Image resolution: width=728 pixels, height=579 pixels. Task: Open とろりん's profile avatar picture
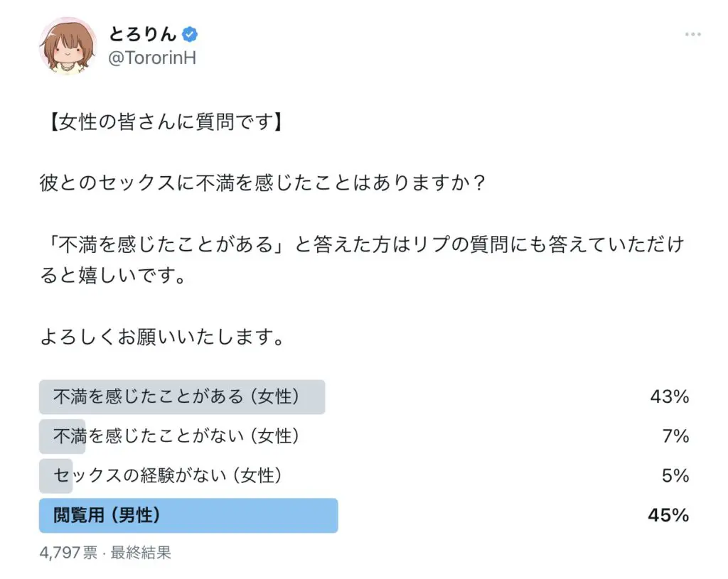68,46
